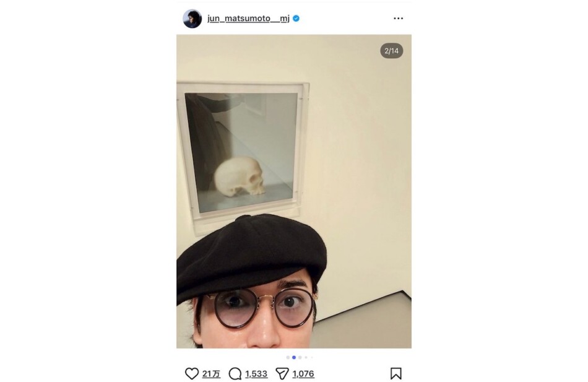Open the three-dot more options menu
The width and height of the screenshot is (588, 382).
click(398, 19)
